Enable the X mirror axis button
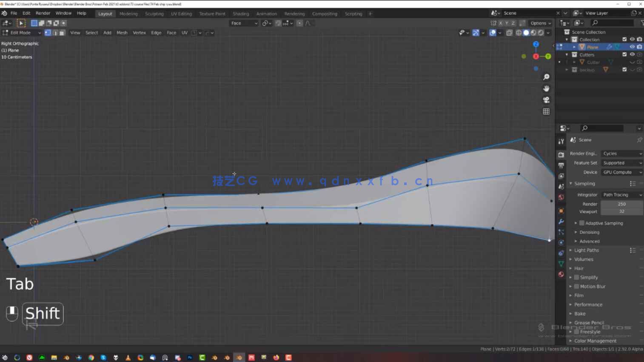Screen dimensions: 644x362 pos(501,23)
